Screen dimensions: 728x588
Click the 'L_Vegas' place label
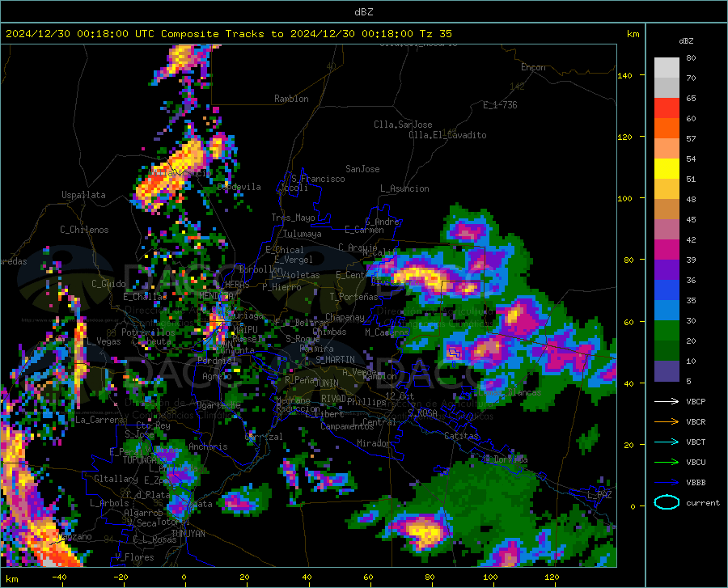click(x=104, y=341)
